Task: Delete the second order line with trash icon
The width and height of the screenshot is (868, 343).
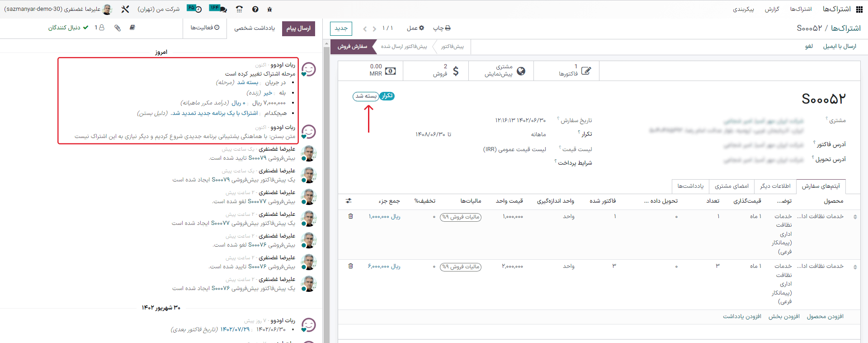Action: (x=351, y=266)
